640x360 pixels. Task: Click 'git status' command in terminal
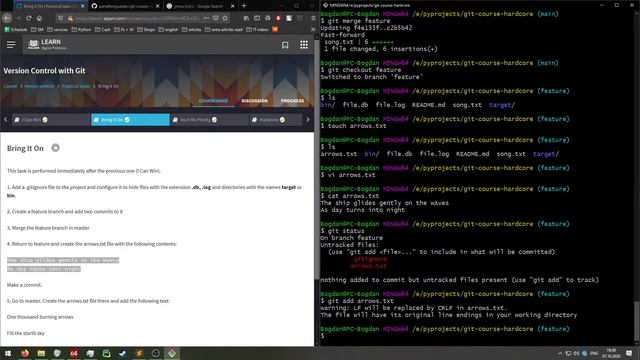point(346,231)
